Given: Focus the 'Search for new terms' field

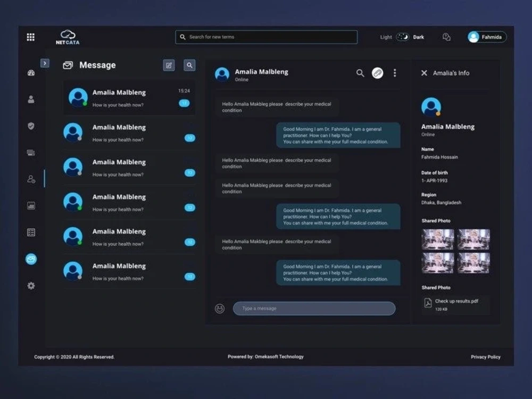Looking at the screenshot, I should click(266, 37).
